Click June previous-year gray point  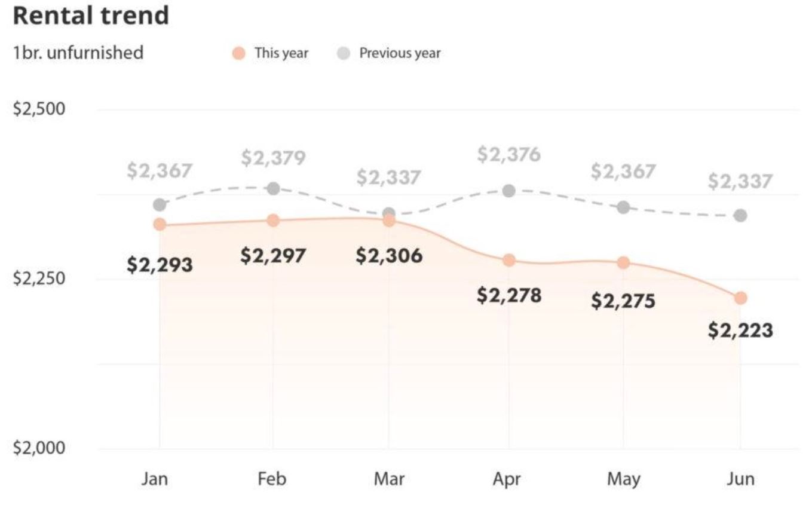[740, 215]
